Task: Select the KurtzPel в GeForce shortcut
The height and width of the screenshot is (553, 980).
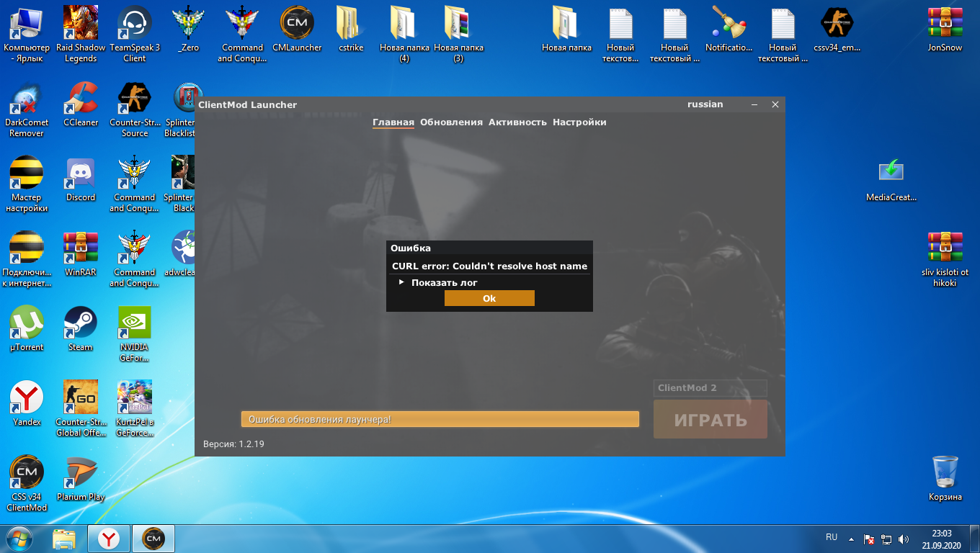Action: point(135,409)
